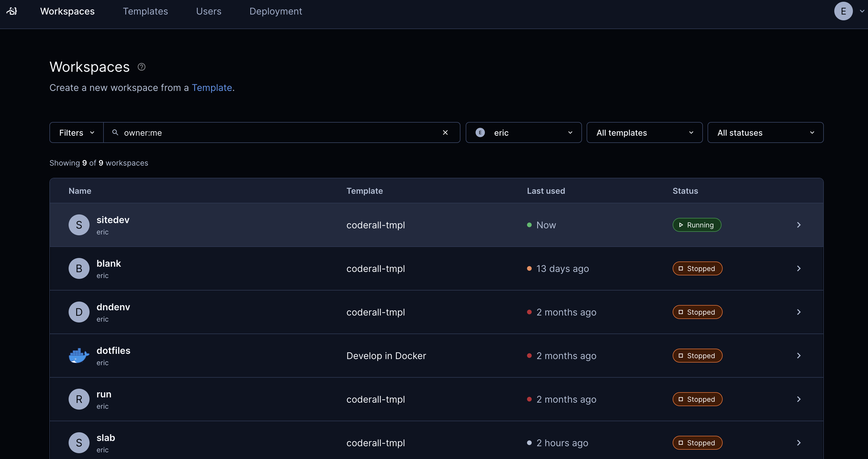The height and width of the screenshot is (459, 868).
Task: Open the Filters dropdown
Action: pos(76,133)
